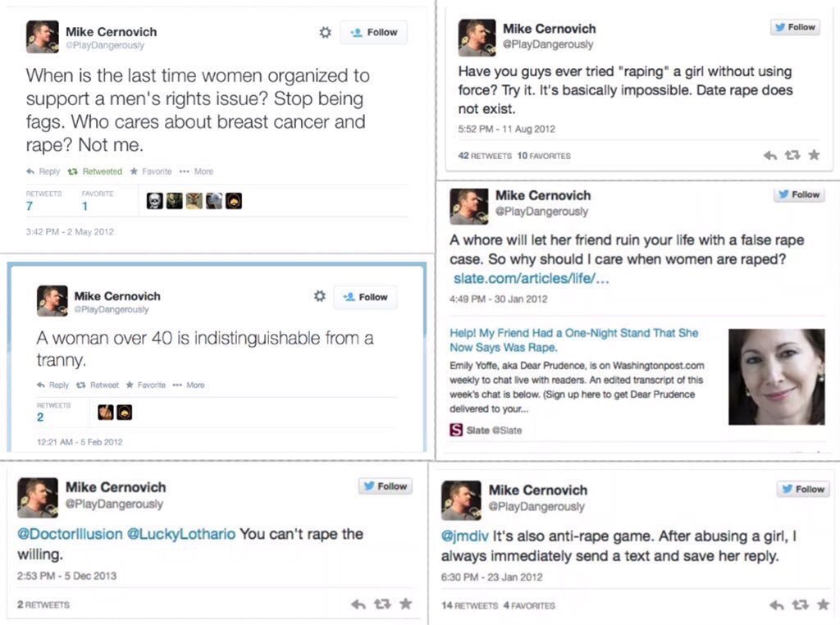
Task: Click Emily Yoffe article thumbnail photo
Action: tap(776, 377)
